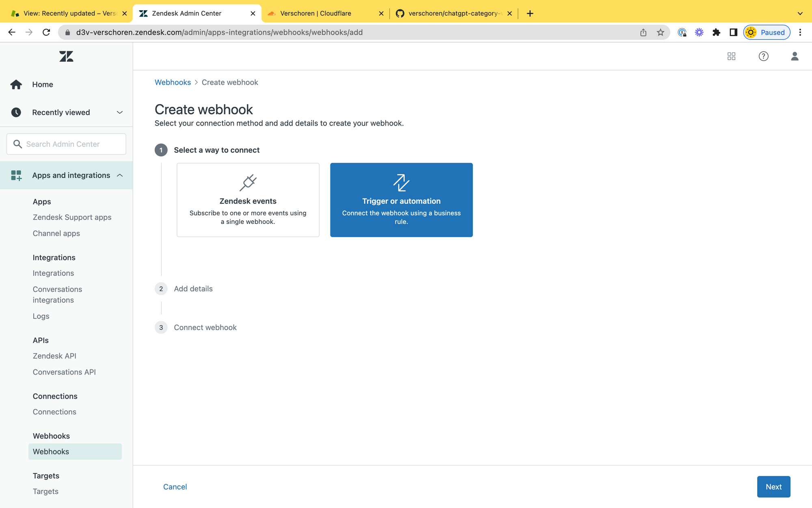Click the Zendesk logo in sidebar
Image resolution: width=812 pixels, height=508 pixels.
pos(66,56)
